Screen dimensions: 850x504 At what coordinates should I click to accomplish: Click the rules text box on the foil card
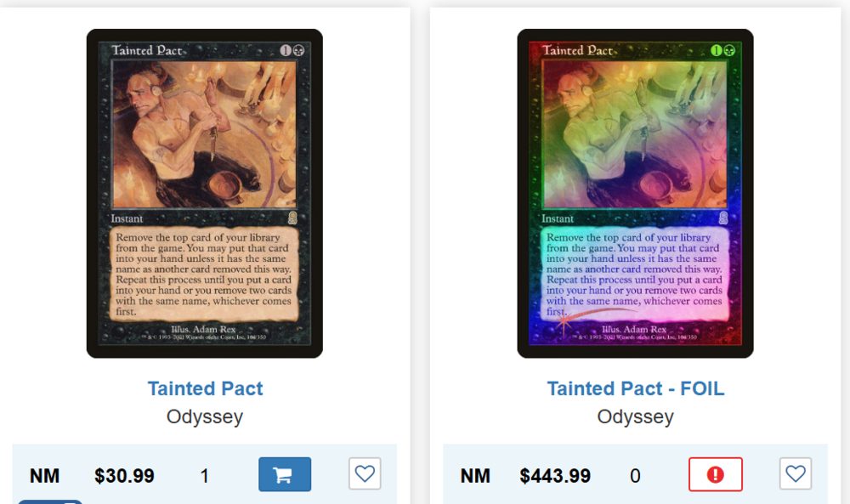[635, 275]
